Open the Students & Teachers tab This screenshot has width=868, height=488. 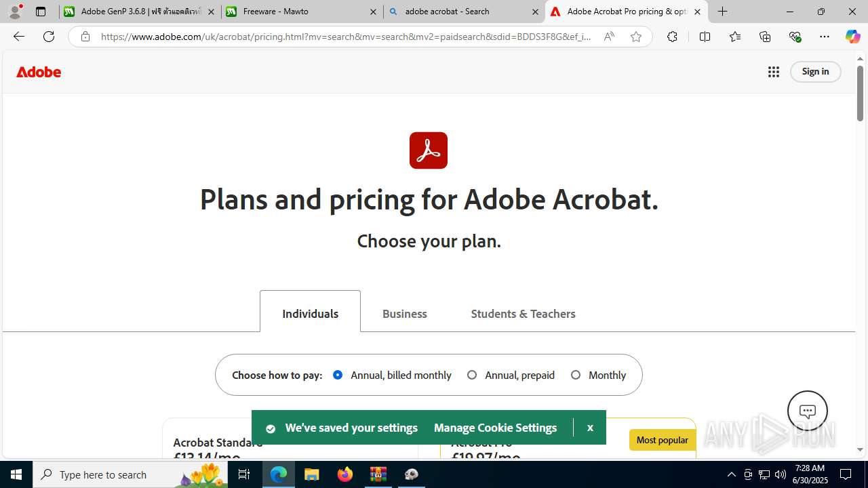523,314
